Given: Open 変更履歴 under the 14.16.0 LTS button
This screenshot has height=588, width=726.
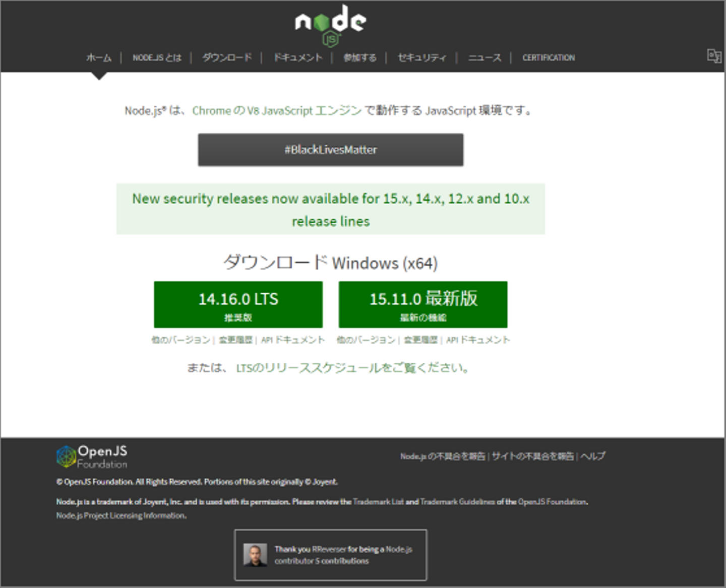Looking at the screenshot, I should click(x=235, y=340).
